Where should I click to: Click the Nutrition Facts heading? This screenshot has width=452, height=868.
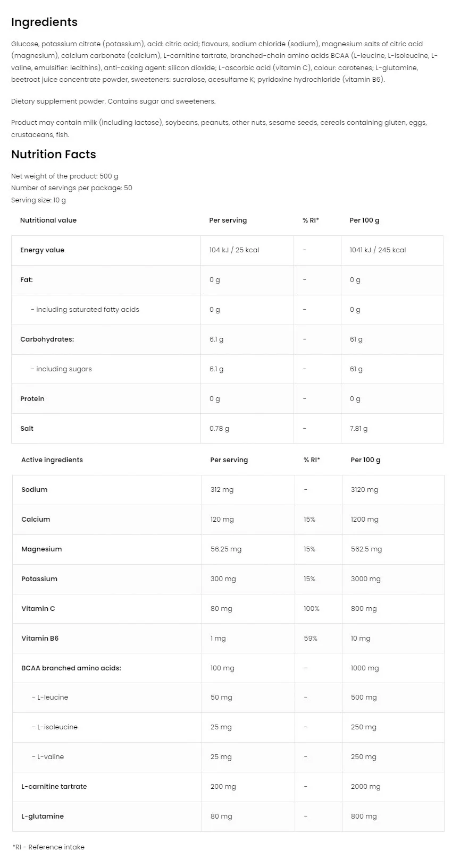click(54, 155)
